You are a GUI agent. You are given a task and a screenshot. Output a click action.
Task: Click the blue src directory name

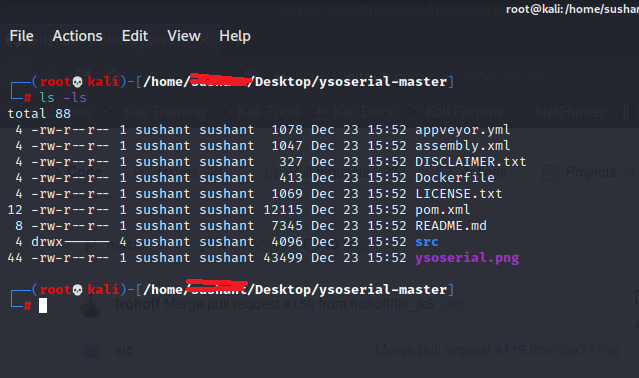pyautogui.click(x=427, y=242)
